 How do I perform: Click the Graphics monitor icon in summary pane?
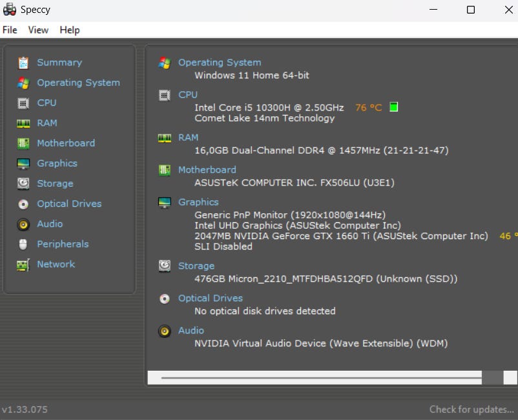click(x=165, y=202)
